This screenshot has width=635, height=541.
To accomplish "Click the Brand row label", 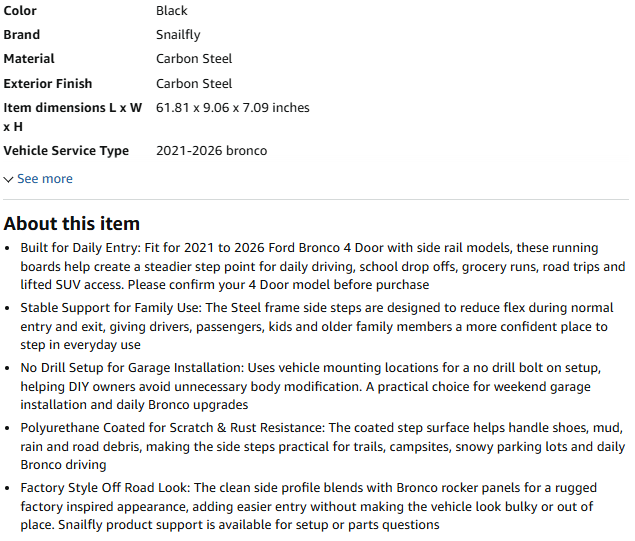I will click(21, 35).
